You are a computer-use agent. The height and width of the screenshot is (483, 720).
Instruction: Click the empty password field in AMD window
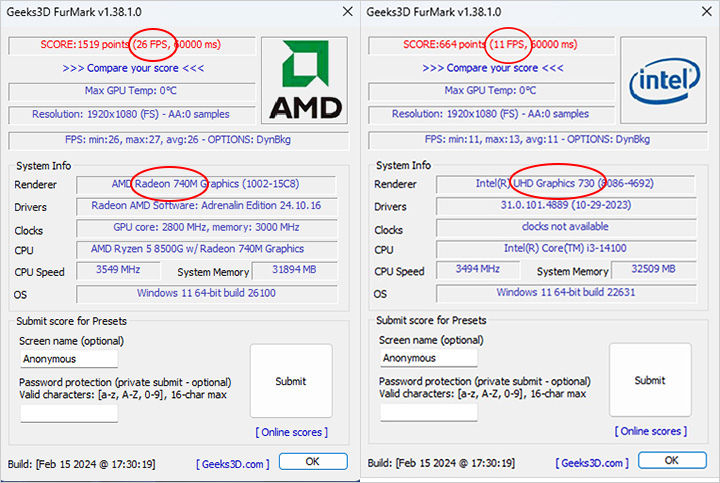69,413
